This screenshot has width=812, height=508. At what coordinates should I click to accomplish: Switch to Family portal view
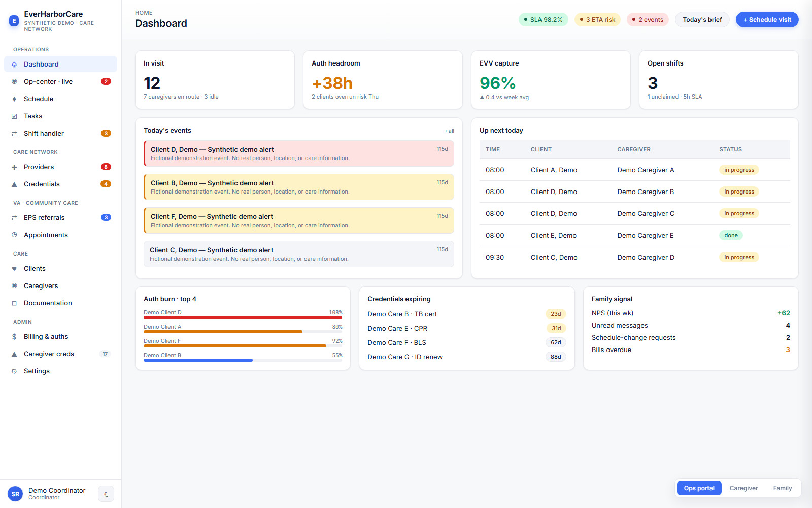[x=782, y=488]
